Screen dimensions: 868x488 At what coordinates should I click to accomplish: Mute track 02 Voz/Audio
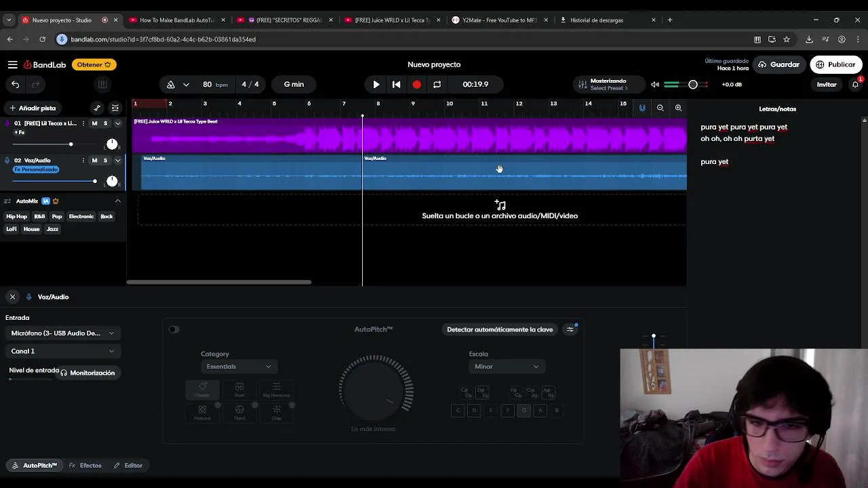94,161
